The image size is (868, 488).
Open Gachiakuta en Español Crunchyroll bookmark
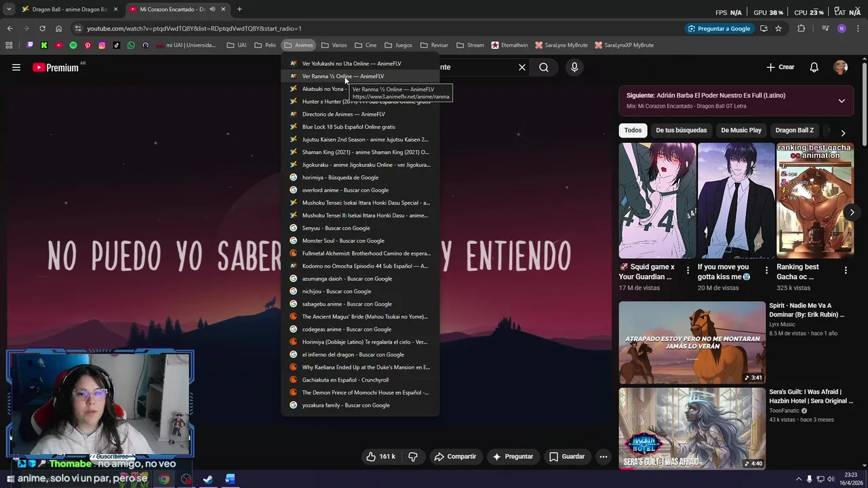pos(360,380)
